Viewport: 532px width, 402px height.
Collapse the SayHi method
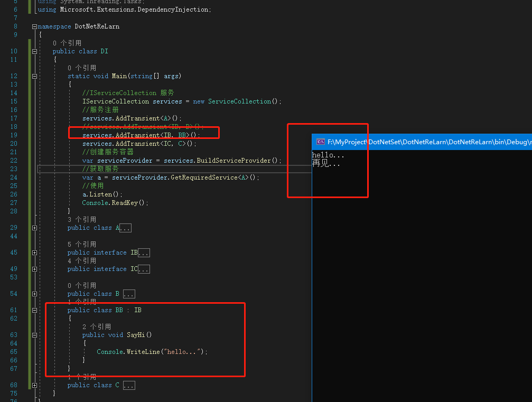34,335
